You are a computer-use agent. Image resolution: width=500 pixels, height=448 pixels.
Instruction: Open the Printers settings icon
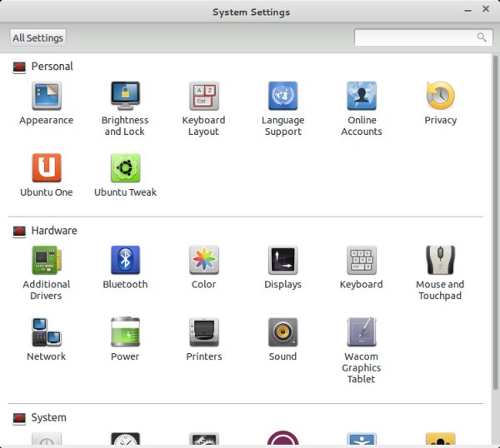(204, 332)
